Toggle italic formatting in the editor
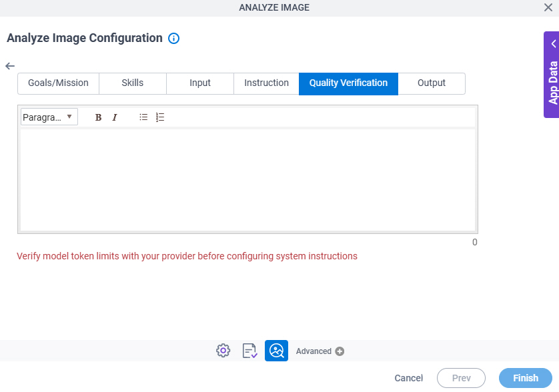The height and width of the screenshot is (392, 559). [x=115, y=117]
